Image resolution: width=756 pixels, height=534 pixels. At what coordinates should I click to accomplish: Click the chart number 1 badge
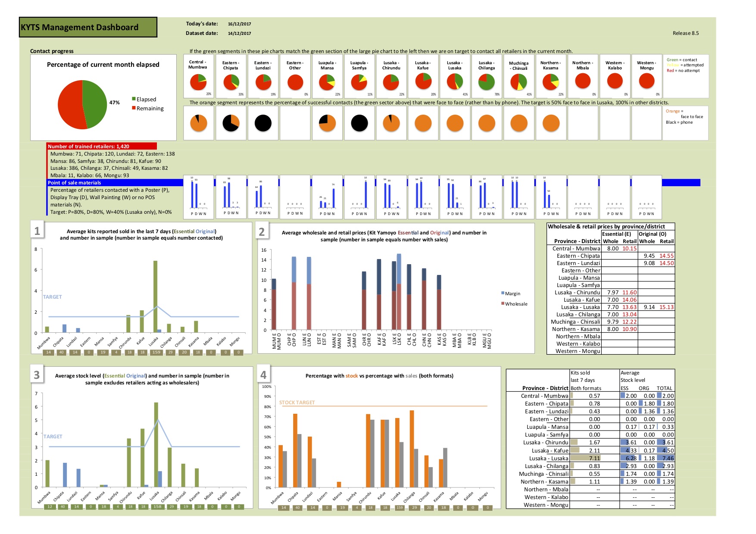(x=37, y=231)
